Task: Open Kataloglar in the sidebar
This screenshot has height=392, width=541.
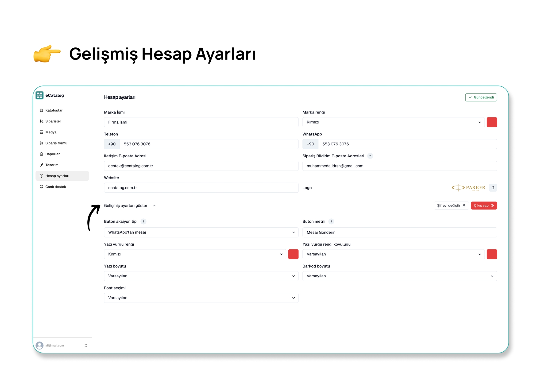Action: [54, 110]
